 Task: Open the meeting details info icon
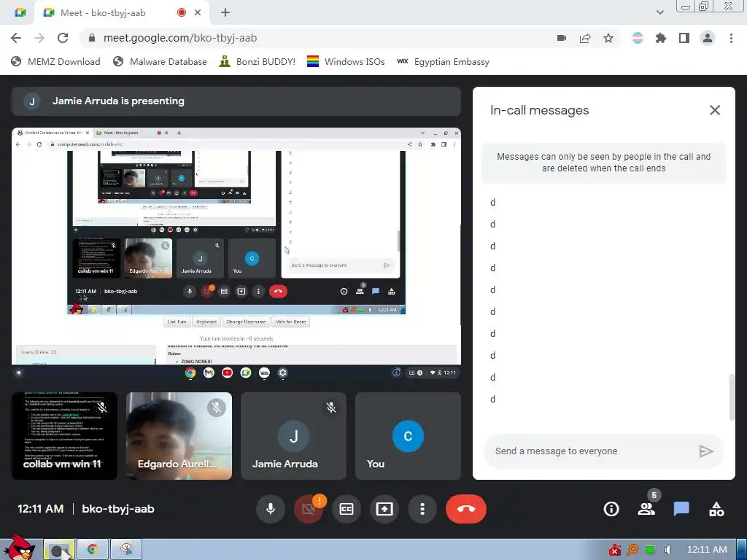pyautogui.click(x=611, y=509)
